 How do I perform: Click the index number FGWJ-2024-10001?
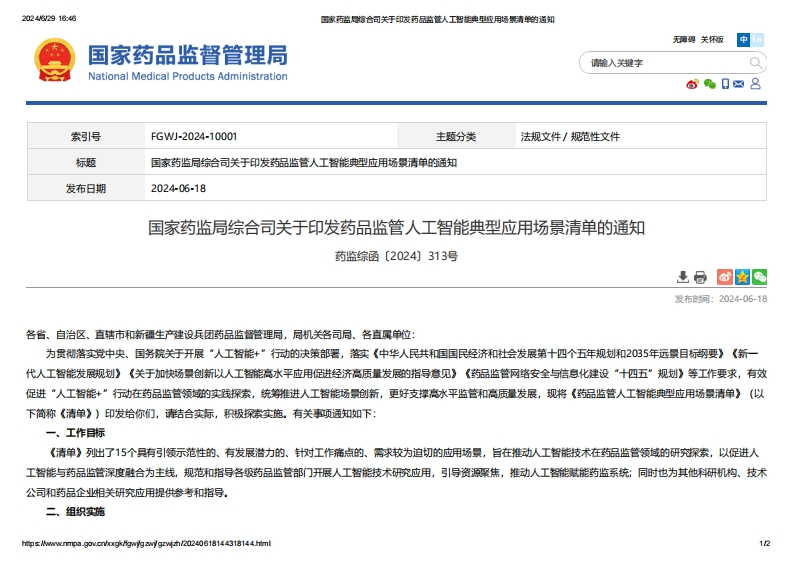(194, 136)
